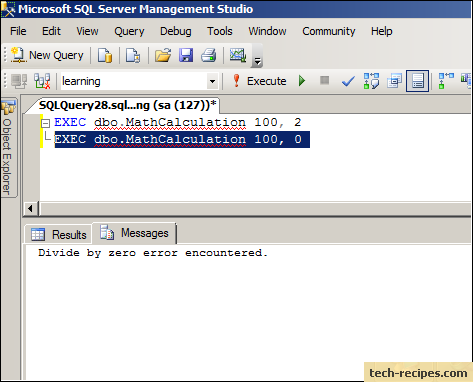Screen dimensions: 473x382
Task: Click the New Query button
Action: 47,55
